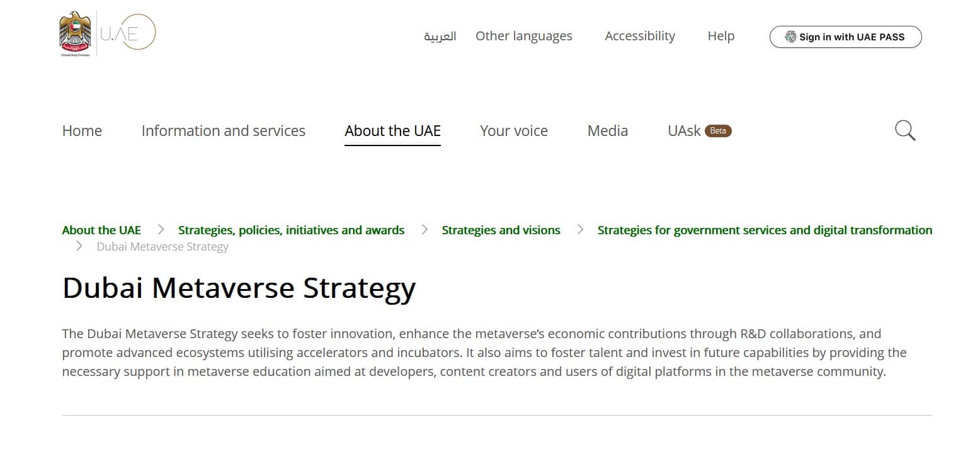Click the About the UAE breadcrumb

tap(101, 230)
